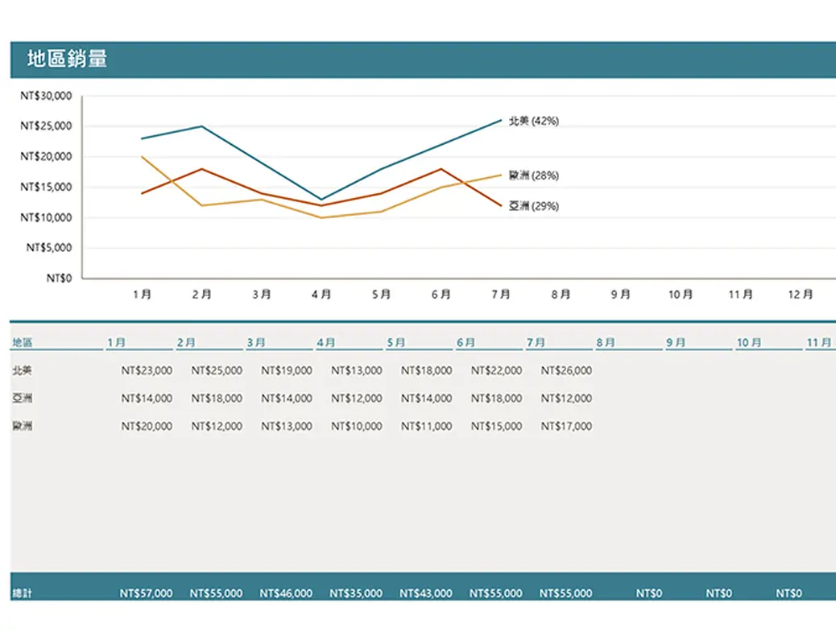Click 北美 January cell NT$23,000

147,371
